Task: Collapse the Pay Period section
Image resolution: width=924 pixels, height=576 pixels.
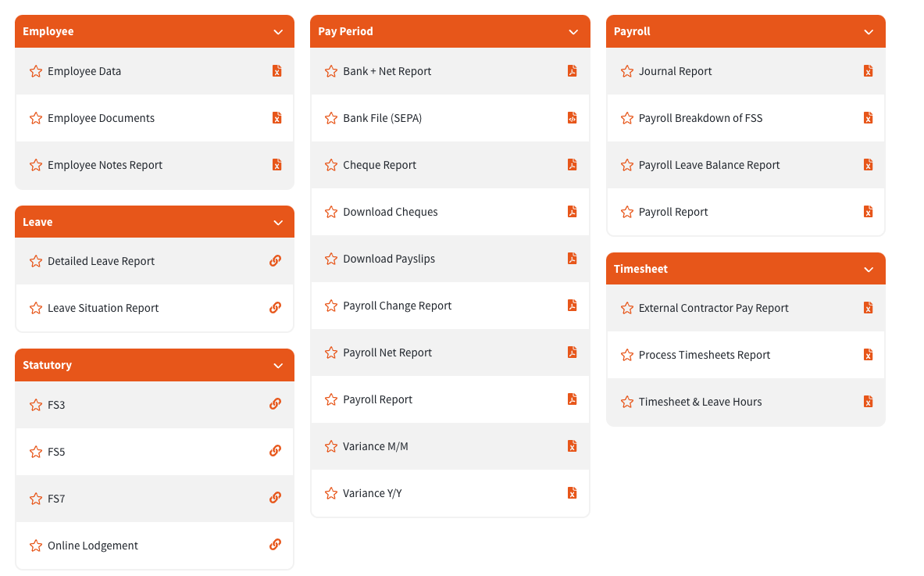Action: coord(573,32)
